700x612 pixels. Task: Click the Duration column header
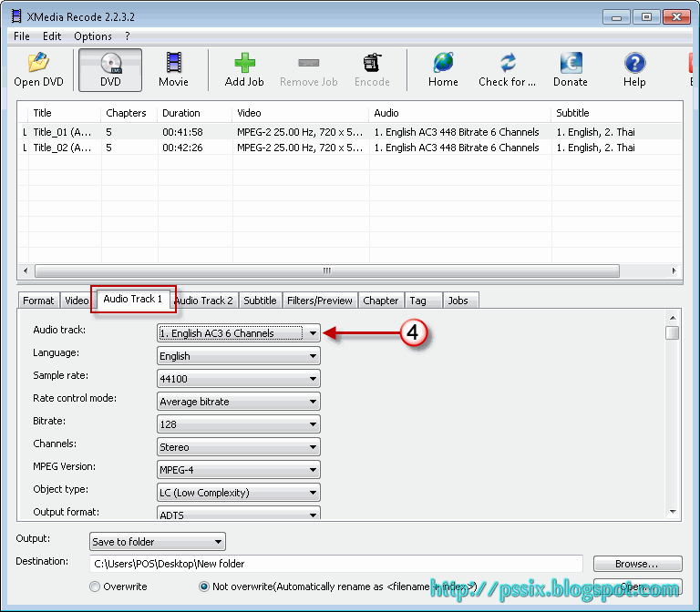[x=195, y=113]
